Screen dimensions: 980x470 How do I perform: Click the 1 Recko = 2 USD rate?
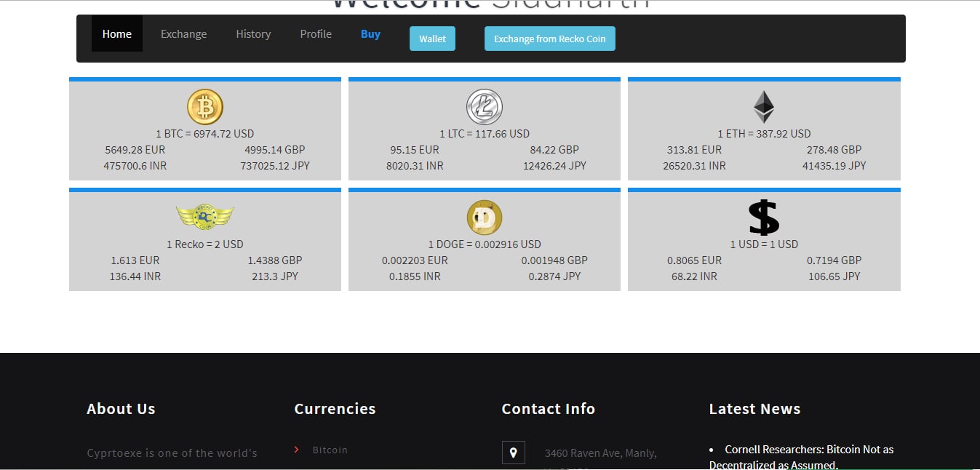(205, 244)
